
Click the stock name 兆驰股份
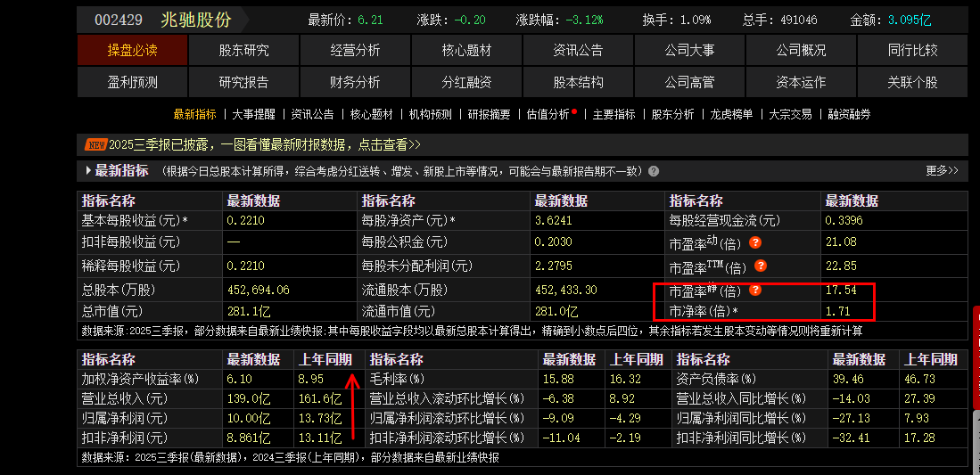point(195,20)
